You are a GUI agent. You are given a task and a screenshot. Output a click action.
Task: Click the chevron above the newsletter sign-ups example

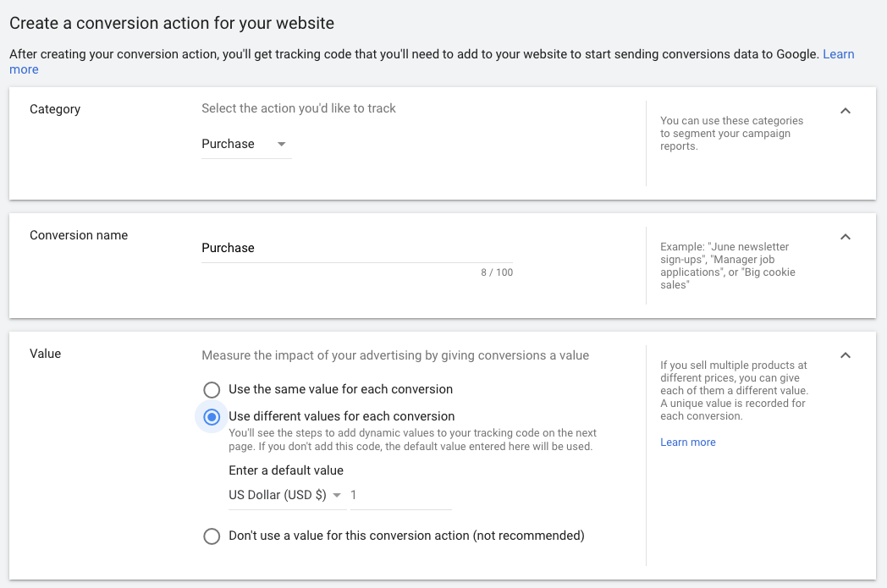[x=845, y=237]
